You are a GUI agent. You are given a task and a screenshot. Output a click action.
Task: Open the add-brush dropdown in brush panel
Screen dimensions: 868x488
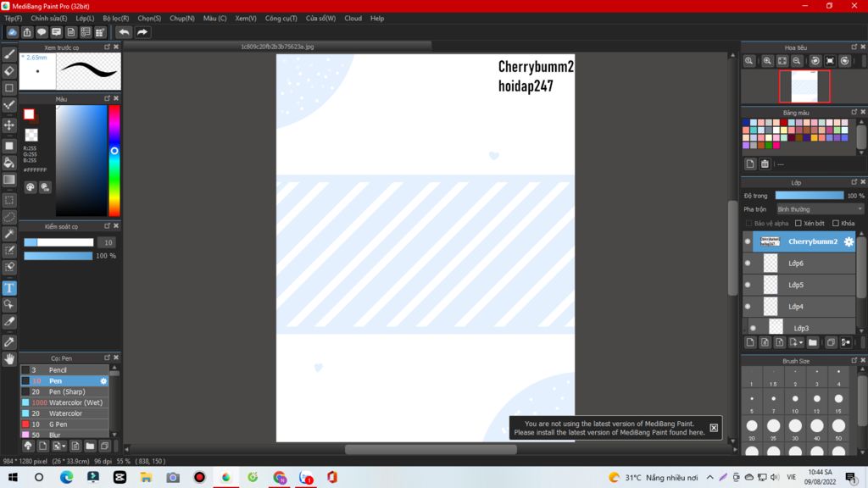coord(64,446)
